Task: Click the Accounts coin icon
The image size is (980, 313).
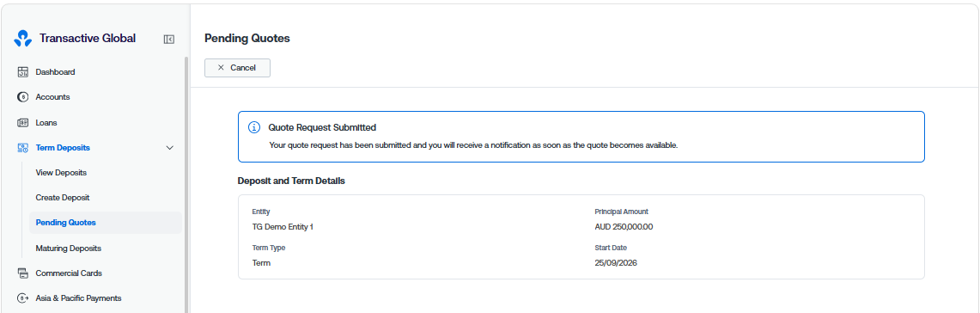Action: [x=23, y=97]
